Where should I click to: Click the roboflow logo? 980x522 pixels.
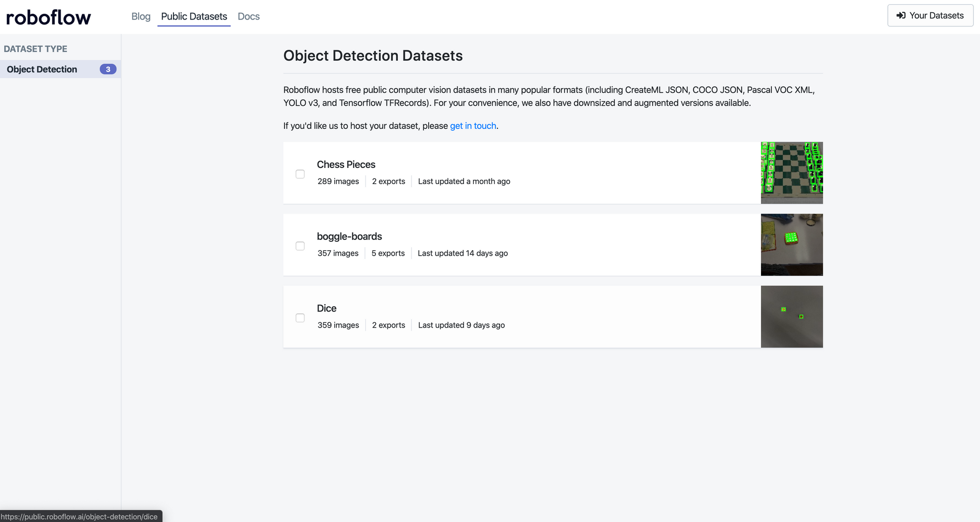pyautogui.click(x=48, y=16)
